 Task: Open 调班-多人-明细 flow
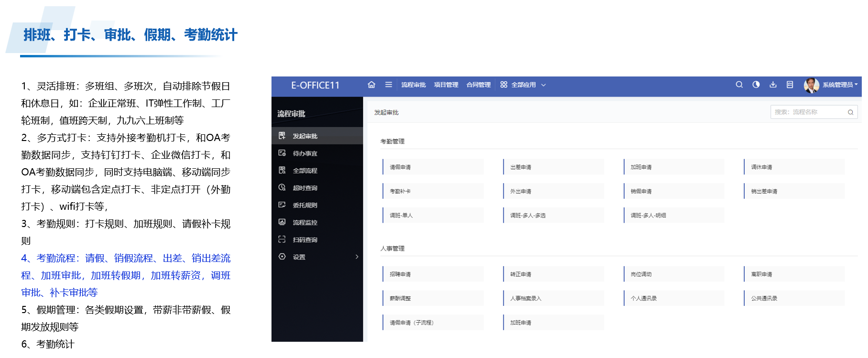click(x=674, y=215)
